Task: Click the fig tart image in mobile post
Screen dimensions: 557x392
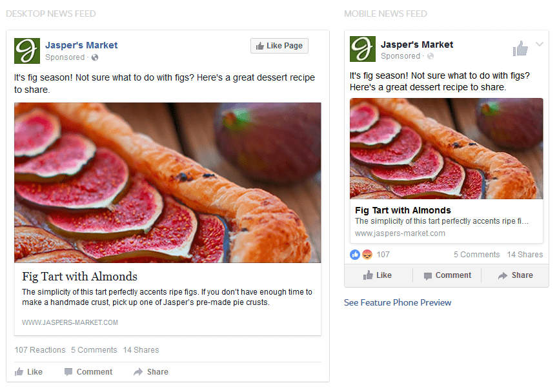Action: [446, 148]
